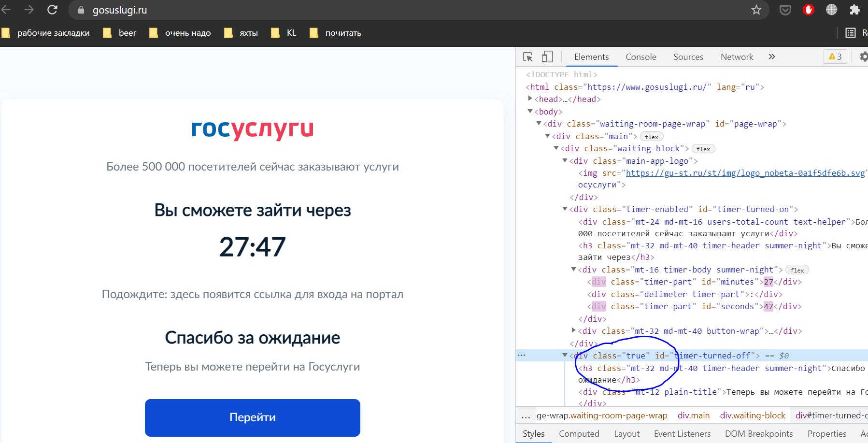
Task: Collapse the body element node
Action: pyautogui.click(x=530, y=111)
